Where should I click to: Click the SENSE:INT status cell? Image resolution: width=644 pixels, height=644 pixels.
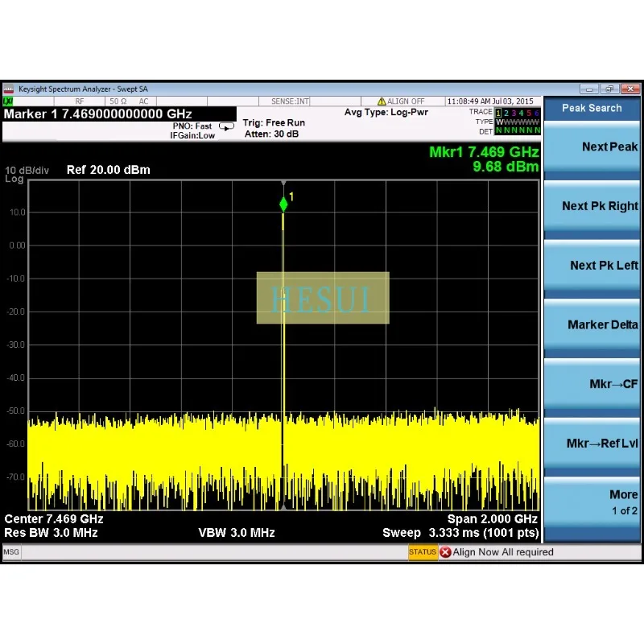(x=290, y=101)
